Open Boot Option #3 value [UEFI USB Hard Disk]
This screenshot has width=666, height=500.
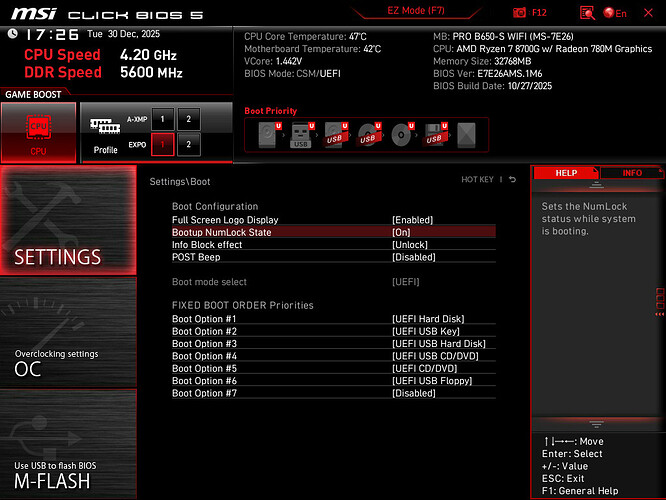tap(439, 344)
